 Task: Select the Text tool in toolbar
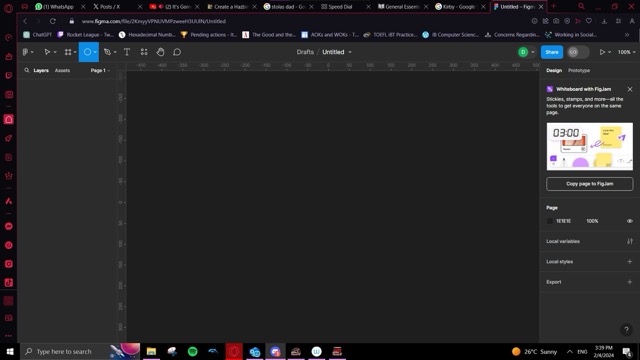coord(127,52)
